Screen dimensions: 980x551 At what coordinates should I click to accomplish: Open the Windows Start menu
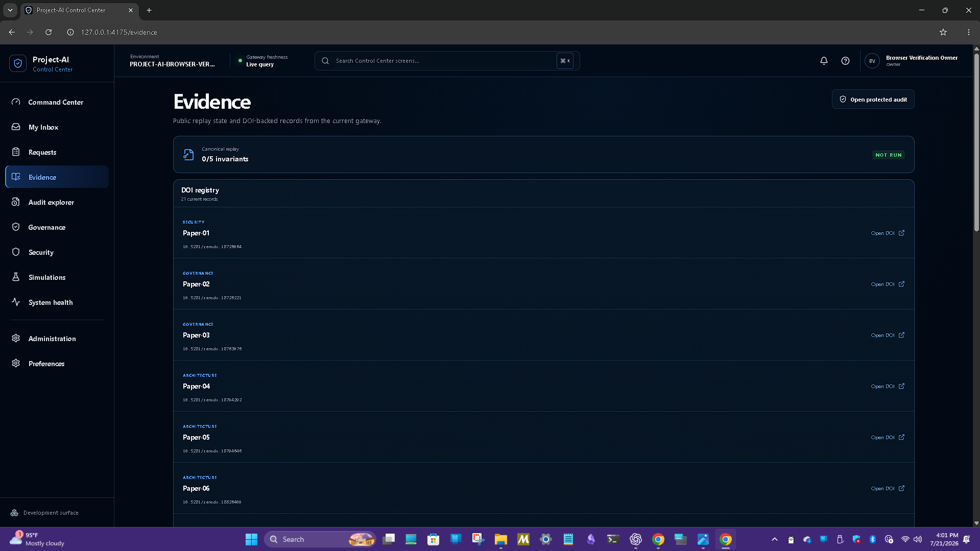pos(251,539)
